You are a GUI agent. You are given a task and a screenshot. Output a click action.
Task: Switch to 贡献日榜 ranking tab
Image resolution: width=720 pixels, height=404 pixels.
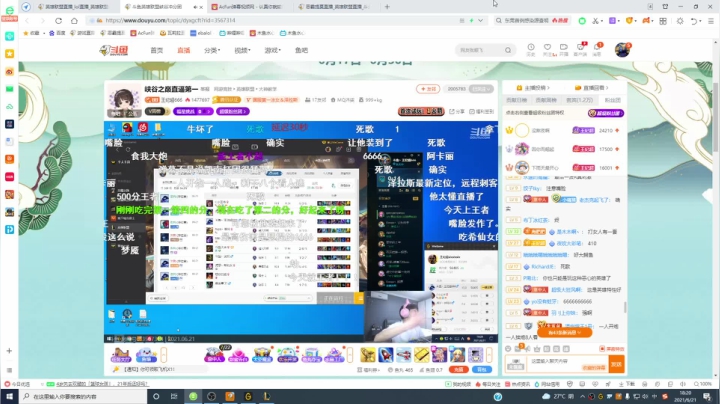[517, 100]
